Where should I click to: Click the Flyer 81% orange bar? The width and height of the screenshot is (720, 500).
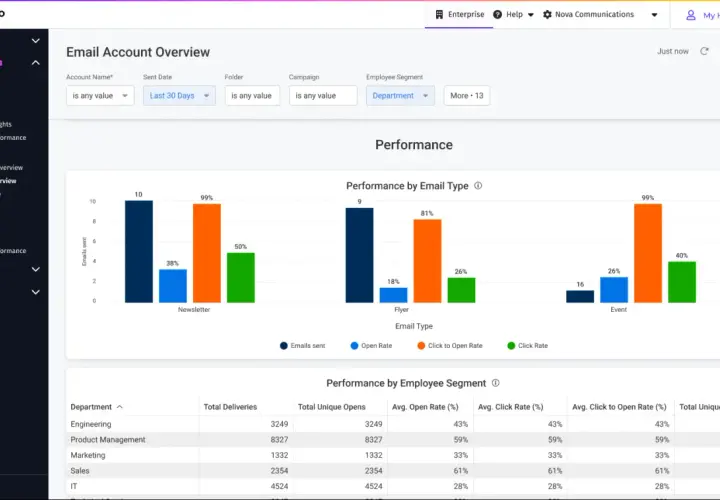428,261
